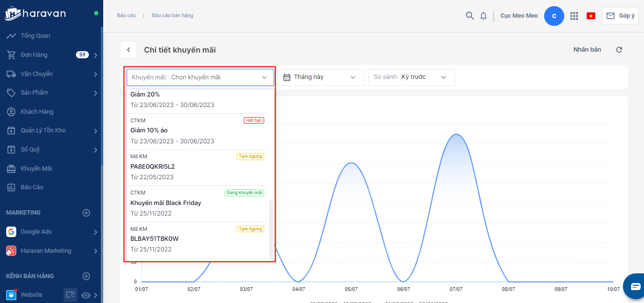Viewport: 644px width, 303px height.
Task: Open Khuyến Mãi in the sidebar
Action: [36, 169]
